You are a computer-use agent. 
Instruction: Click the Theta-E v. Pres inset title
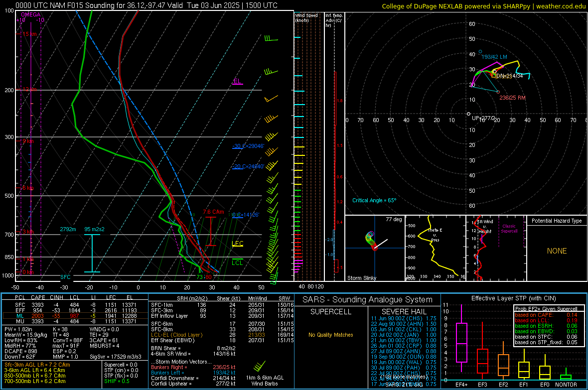point(435,235)
